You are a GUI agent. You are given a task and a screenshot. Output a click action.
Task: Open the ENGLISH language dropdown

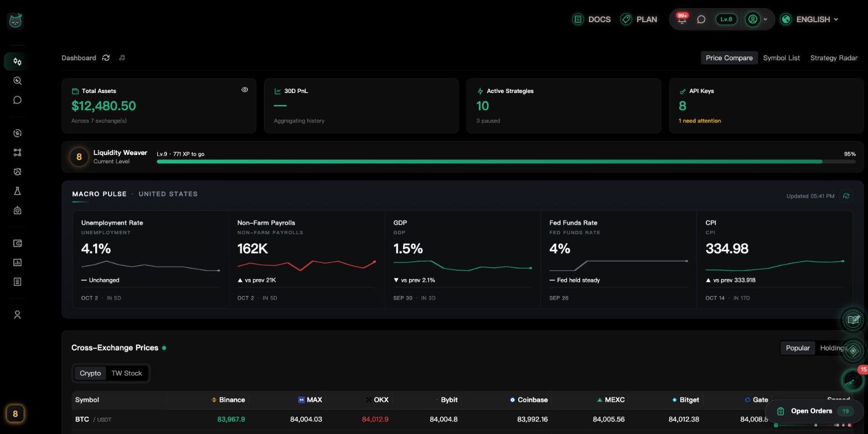(x=809, y=19)
